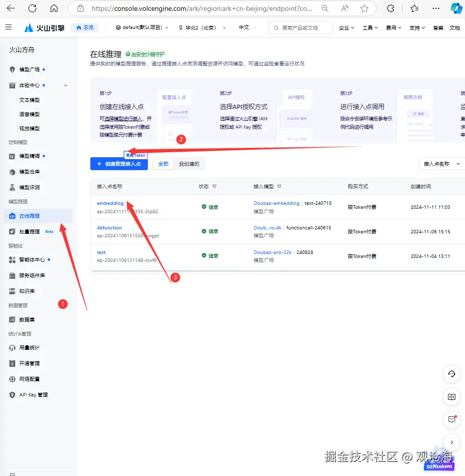Open 模型评测 in the sidebar
The width and height of the screenshot is (465, 476).
pos(29,187)
